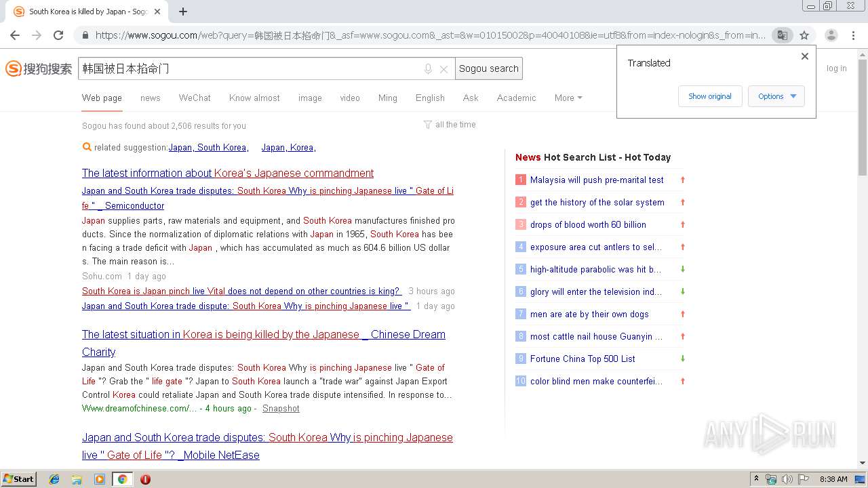Screen dimensions: 868x488
Task: Click the padlock site info icon
Action: [85, 35]
